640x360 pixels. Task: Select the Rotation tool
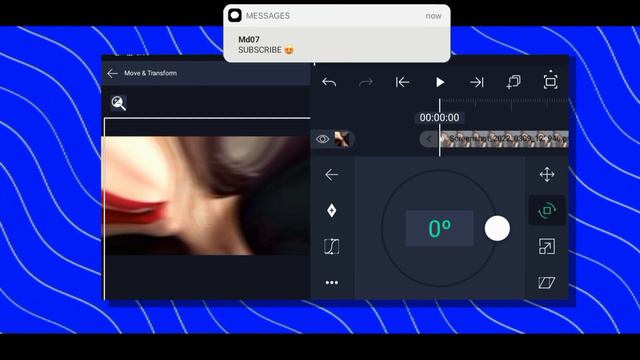tap(547, 211)
